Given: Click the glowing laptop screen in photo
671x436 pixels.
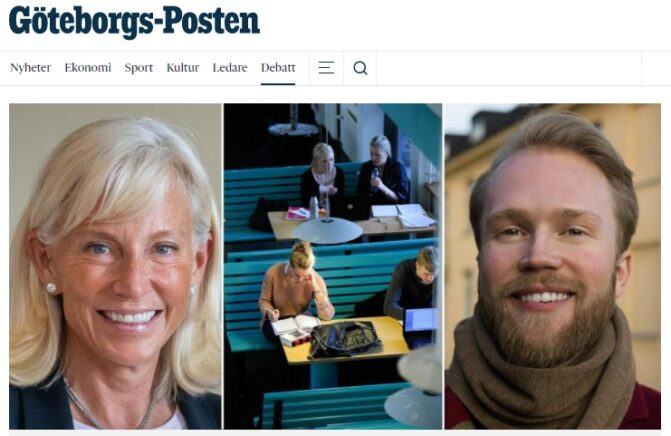Looking at the screenshot, I should pos(420,320).
